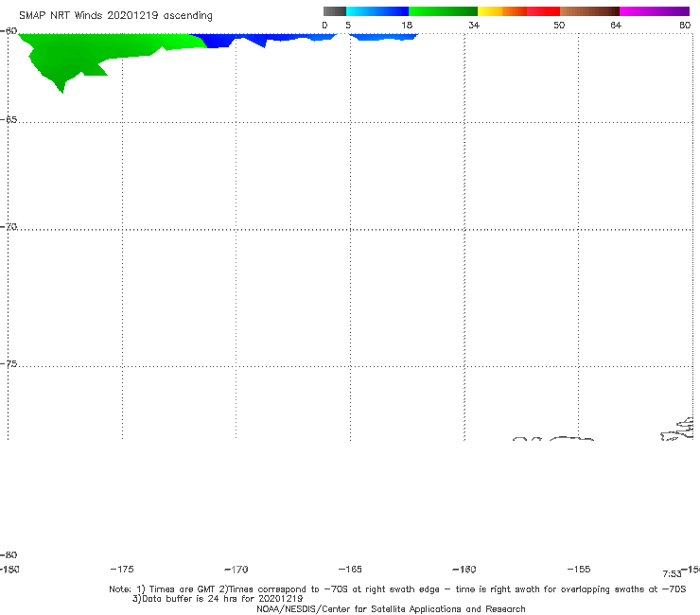This screenshot has width=700, height=615.
Task: Click the longitude label '-175'
Action: point(122,569)
